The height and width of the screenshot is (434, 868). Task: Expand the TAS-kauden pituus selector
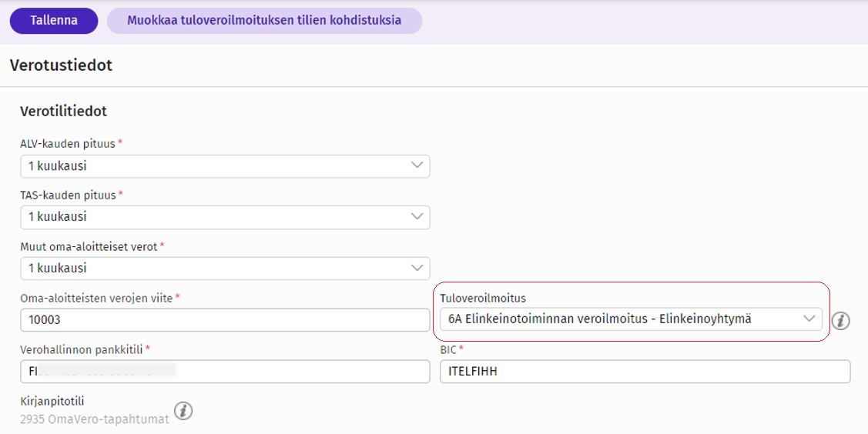[x=224, y=218]
